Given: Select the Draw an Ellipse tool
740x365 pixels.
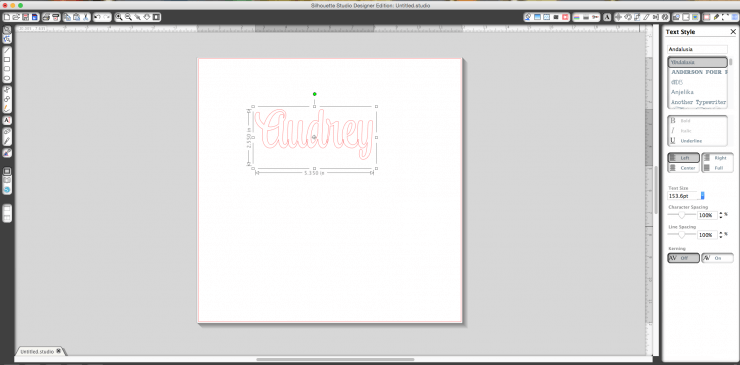Looking at the screenshot, I should pyautogui.click(x=8, y=78).
